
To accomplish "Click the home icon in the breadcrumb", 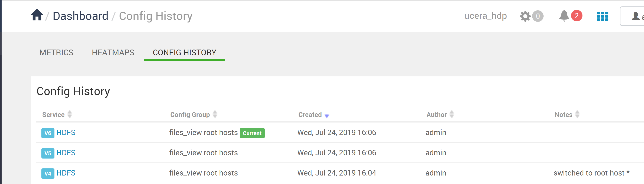I will tap(37, 16).
